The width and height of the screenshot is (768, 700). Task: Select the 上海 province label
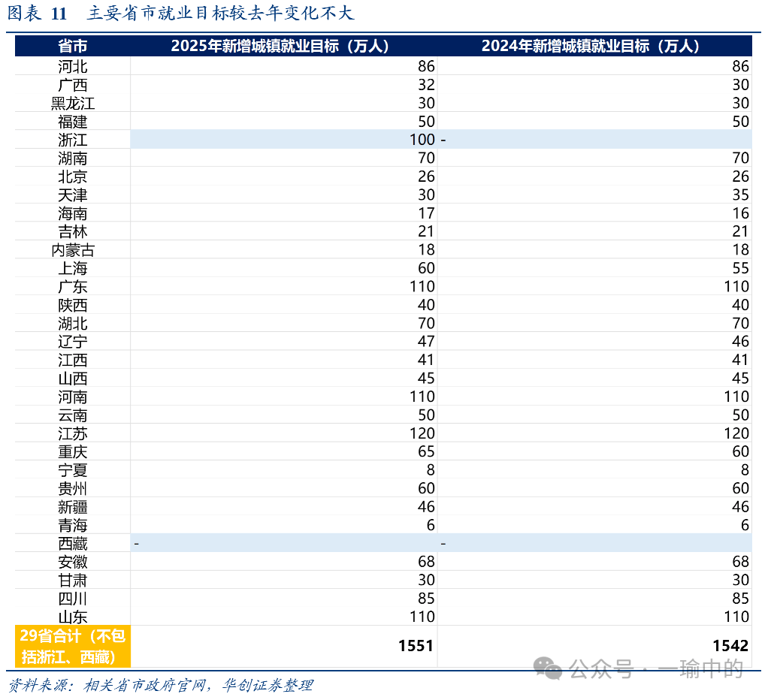(71, 268)
